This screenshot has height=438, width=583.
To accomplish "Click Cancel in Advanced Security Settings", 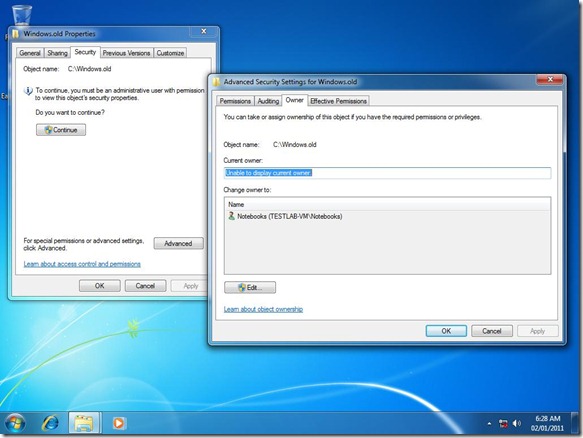I will (492, 331).
